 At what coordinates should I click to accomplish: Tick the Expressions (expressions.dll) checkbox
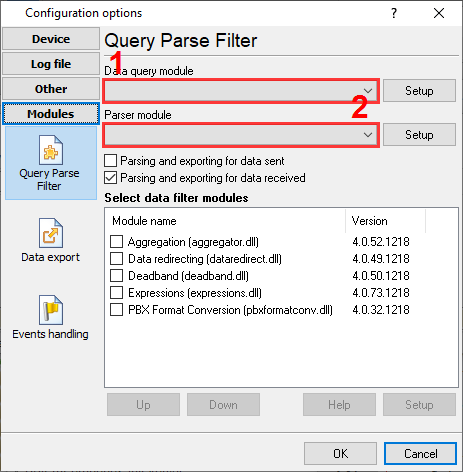116,293
